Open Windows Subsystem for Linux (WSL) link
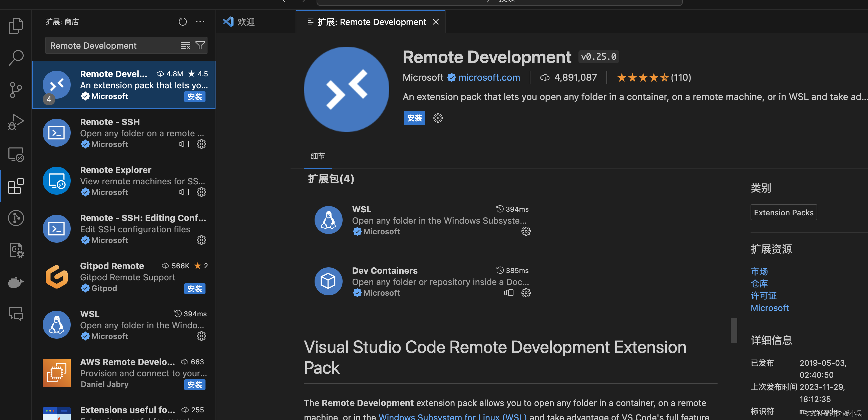The height and width of the screenshot is (420, 868). pos(452,416)
